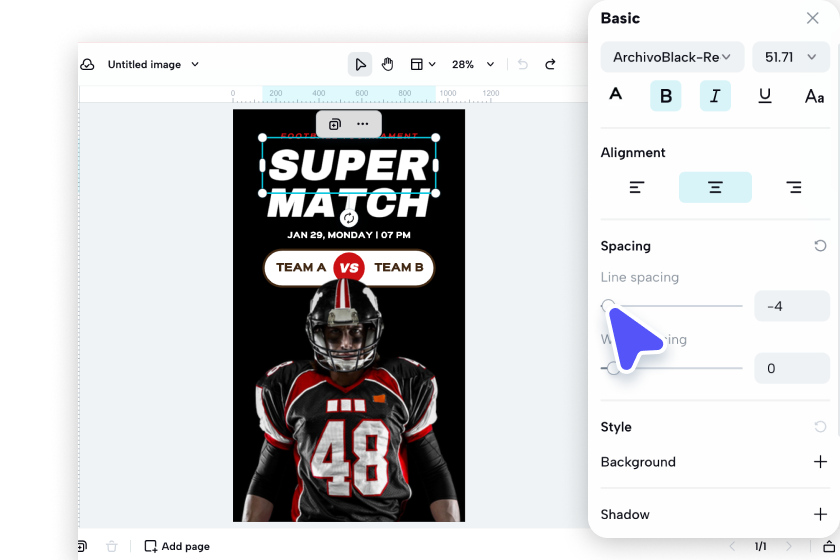Reset the Style settings
This screenshot has width=840, height=560.
(820, 427)
